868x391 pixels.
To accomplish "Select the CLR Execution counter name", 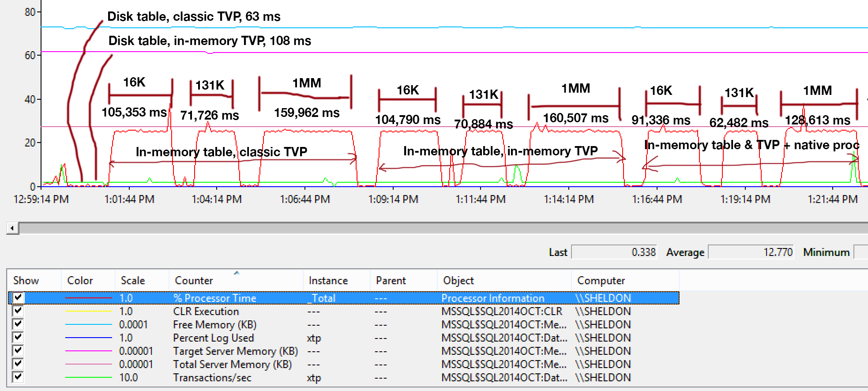I will coord(206,312).
